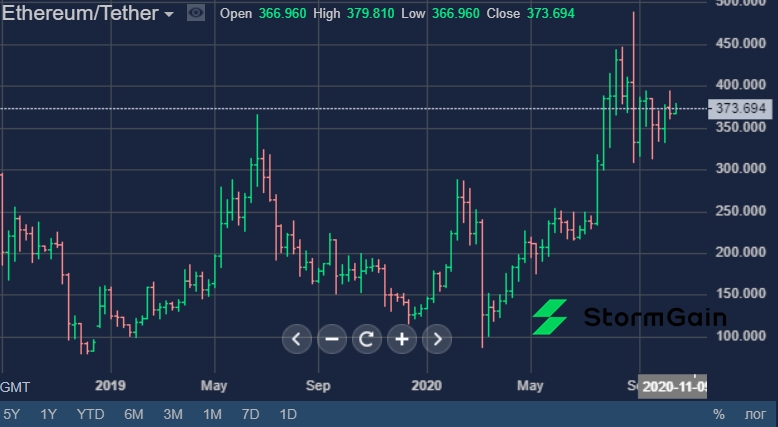Reset the chart with the refresh button
The height and width of the screenshot is (427, 778).
coord(367,339)
